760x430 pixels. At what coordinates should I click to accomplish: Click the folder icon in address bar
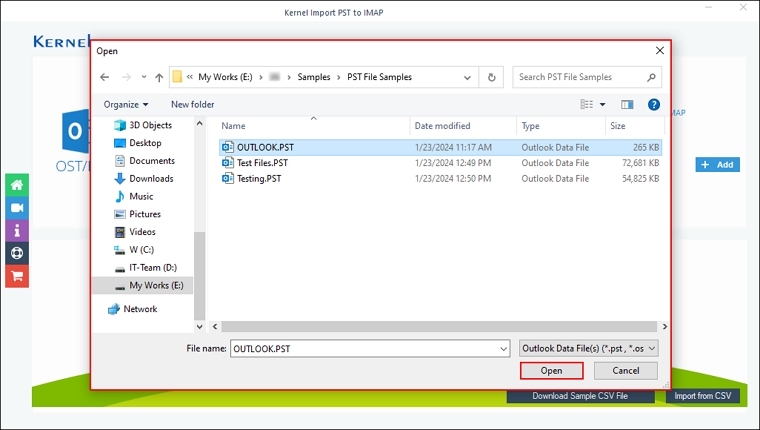(x=177, y=77)
